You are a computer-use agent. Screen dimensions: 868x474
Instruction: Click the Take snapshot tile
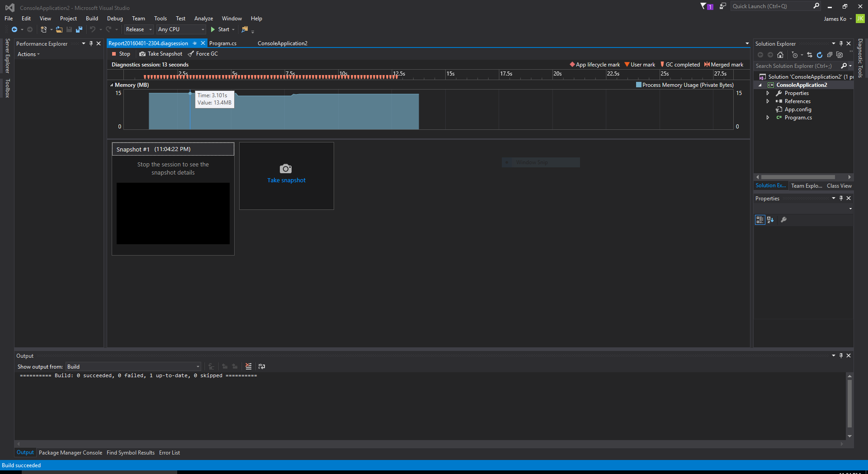(x=286, y=175)
